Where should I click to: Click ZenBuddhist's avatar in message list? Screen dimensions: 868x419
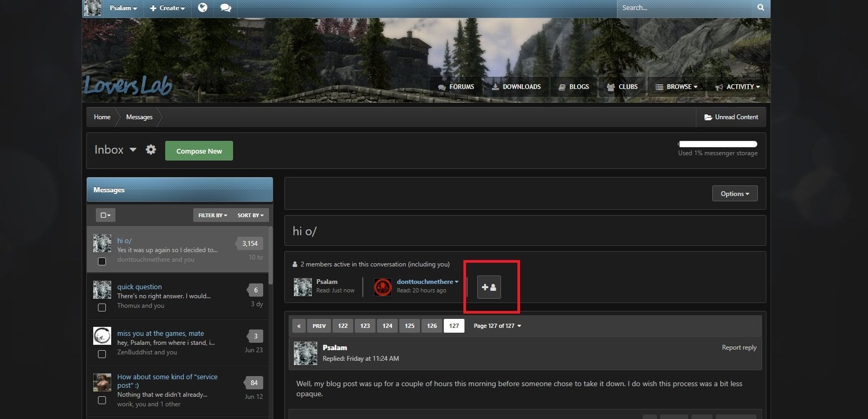click(x=102, y=336)
